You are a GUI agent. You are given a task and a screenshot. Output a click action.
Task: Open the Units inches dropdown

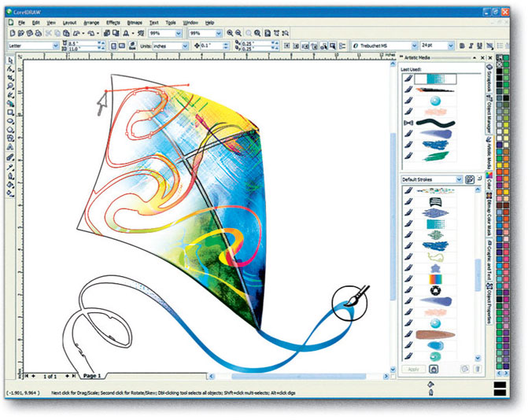click(185, 46)
